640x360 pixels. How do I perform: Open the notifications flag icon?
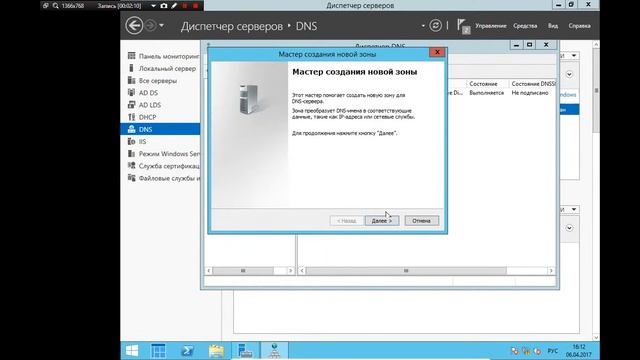463,26
